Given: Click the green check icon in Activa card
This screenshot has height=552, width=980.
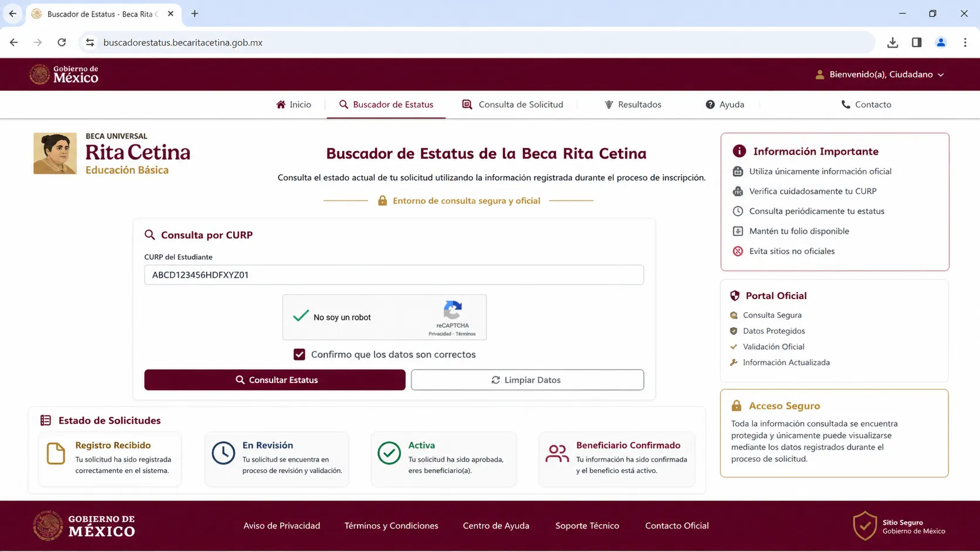Looking at the screenshot, I should [x=389, y=453].
